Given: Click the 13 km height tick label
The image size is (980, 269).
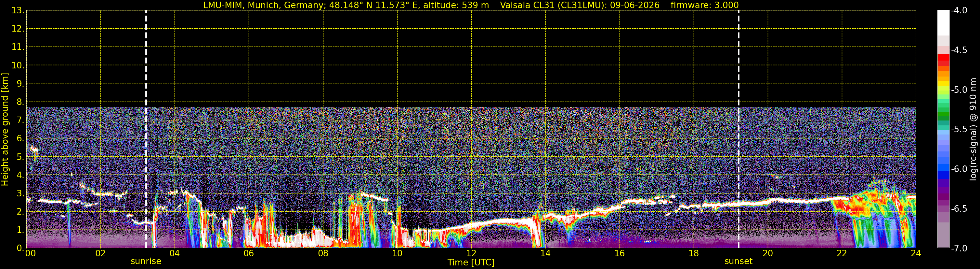Looking at the screenshot, I should click(17, 11).
